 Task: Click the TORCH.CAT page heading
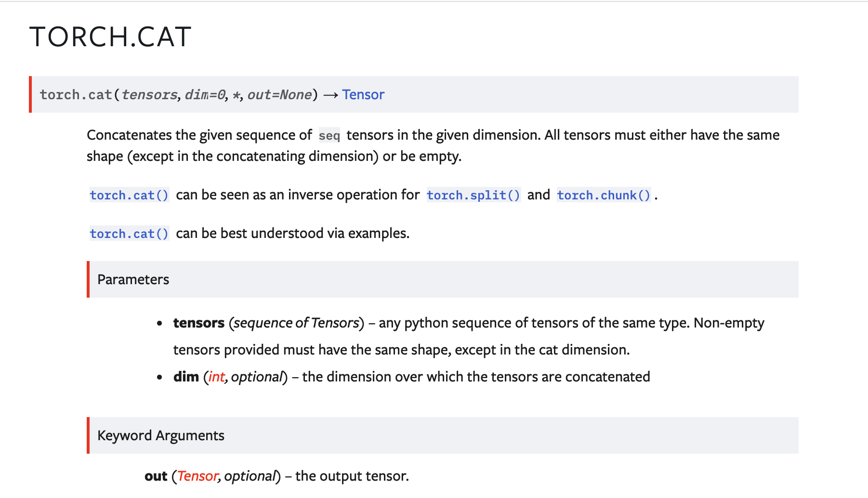point(110,37)
